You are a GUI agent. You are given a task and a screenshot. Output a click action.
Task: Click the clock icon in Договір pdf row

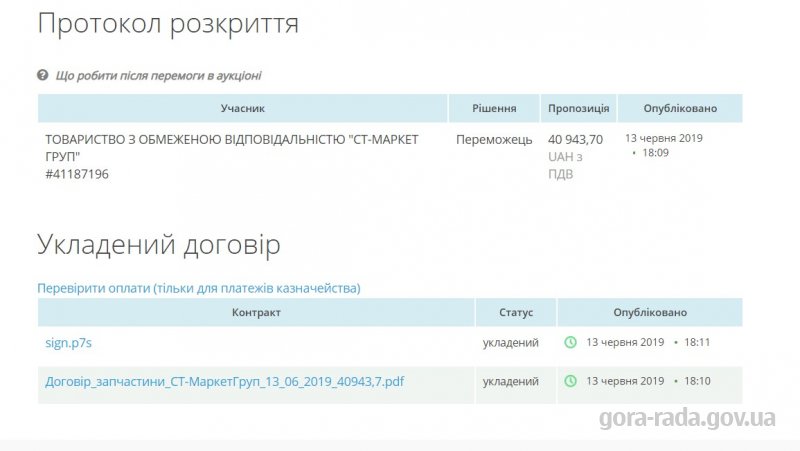[x=570, y=381]
